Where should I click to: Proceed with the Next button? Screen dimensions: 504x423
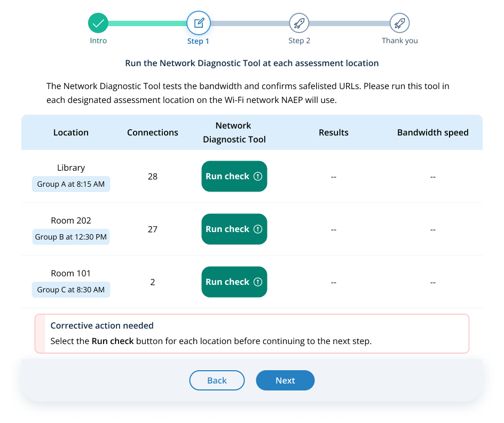click(285, 380)
